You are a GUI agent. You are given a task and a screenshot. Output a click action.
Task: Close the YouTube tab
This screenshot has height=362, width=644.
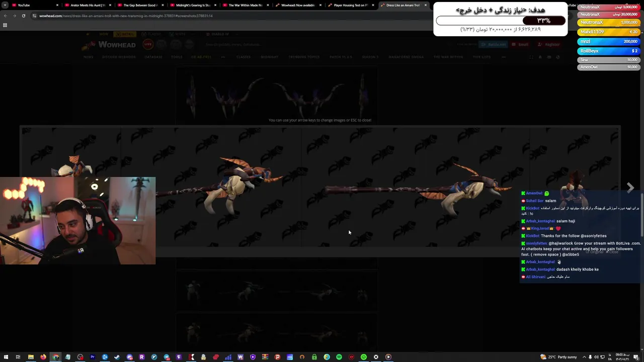point(57,5)
